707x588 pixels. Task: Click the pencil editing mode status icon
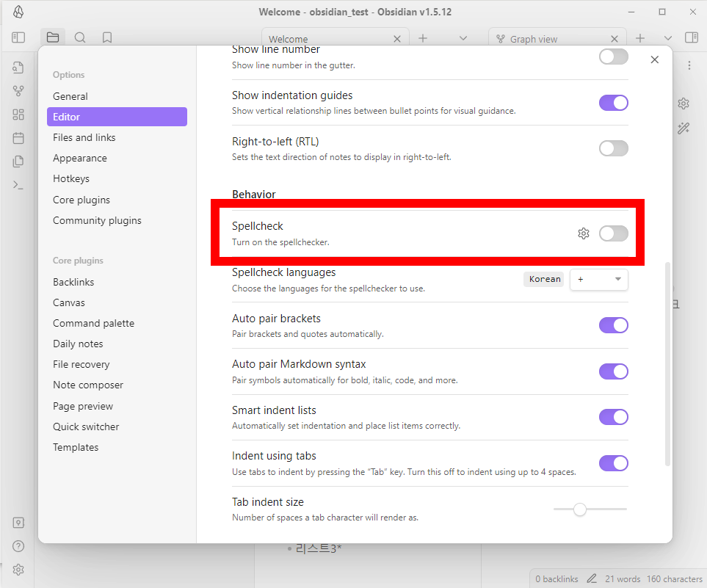592,578
